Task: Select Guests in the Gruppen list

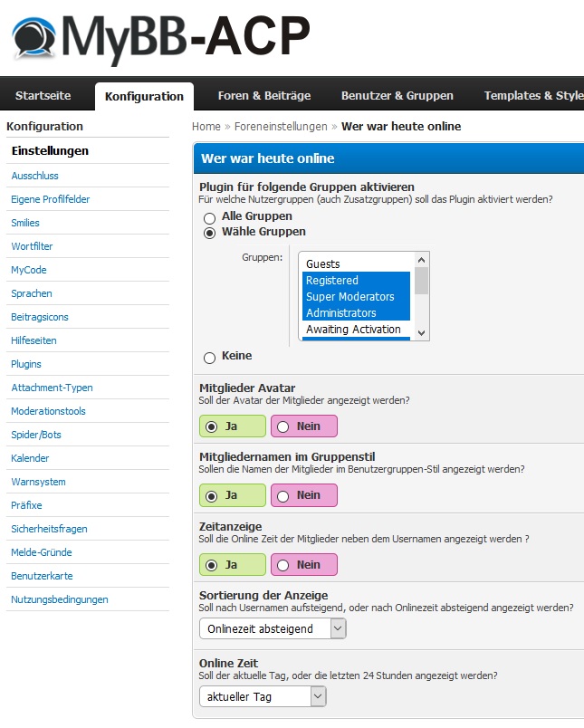Action: [356, 263]
